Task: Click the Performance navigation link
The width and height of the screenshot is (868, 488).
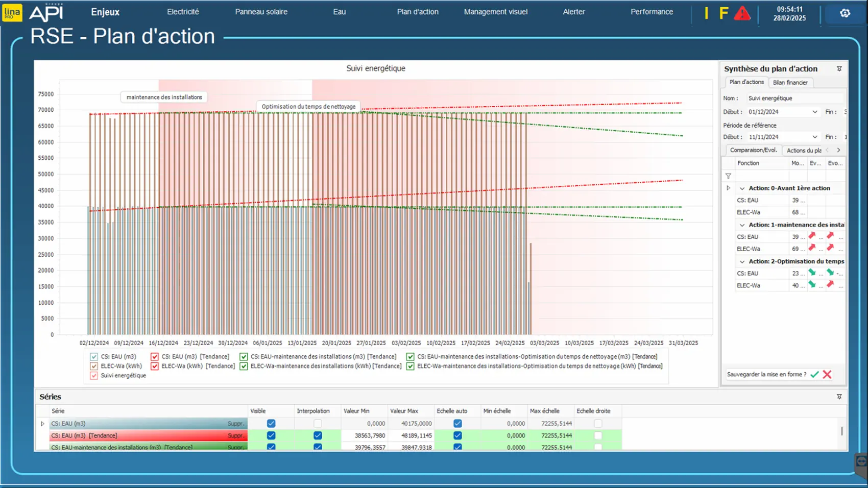Action: point(652,12)
